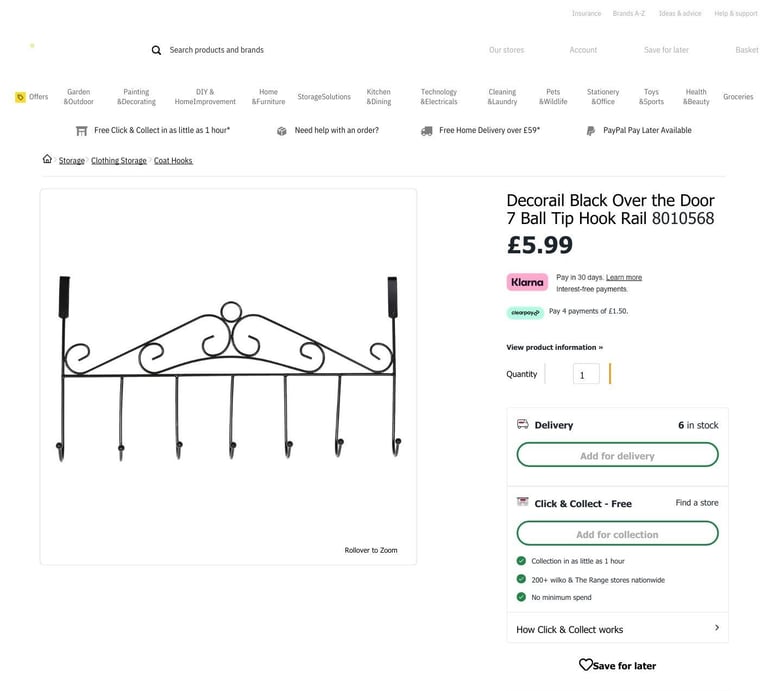Click the Clearpay payment badge

point(525,312)
